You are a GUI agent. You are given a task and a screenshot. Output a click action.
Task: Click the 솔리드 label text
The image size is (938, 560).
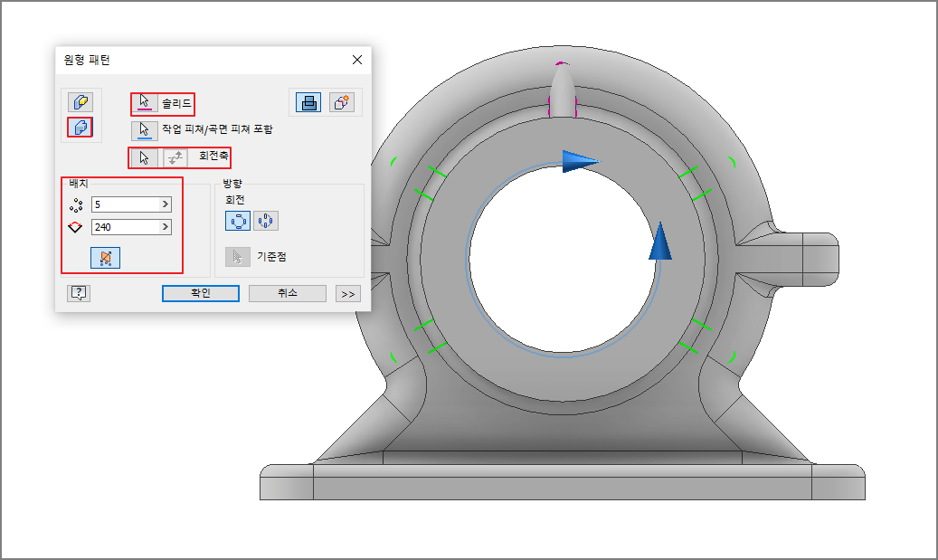coord(176,103)
